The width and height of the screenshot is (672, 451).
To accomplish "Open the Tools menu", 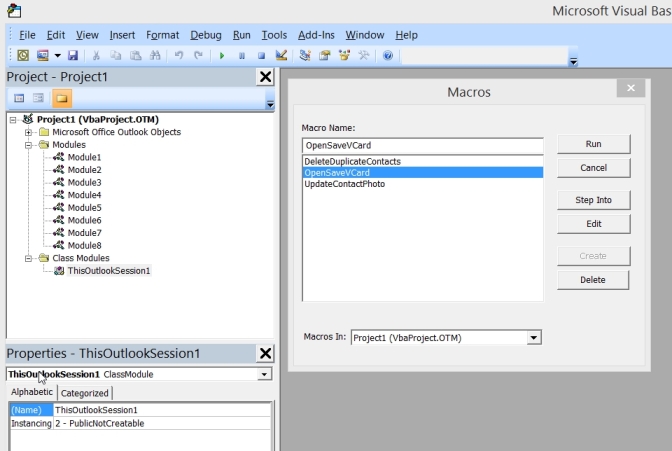I will (274, 35).
